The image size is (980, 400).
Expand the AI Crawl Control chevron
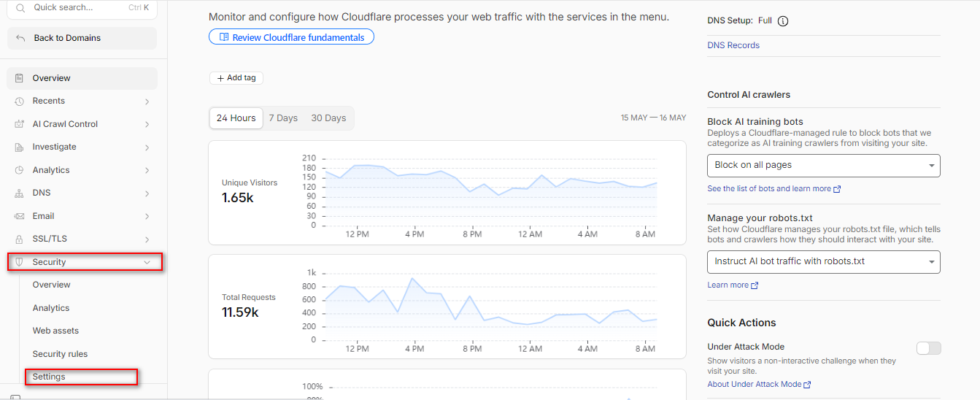(147, 125)
